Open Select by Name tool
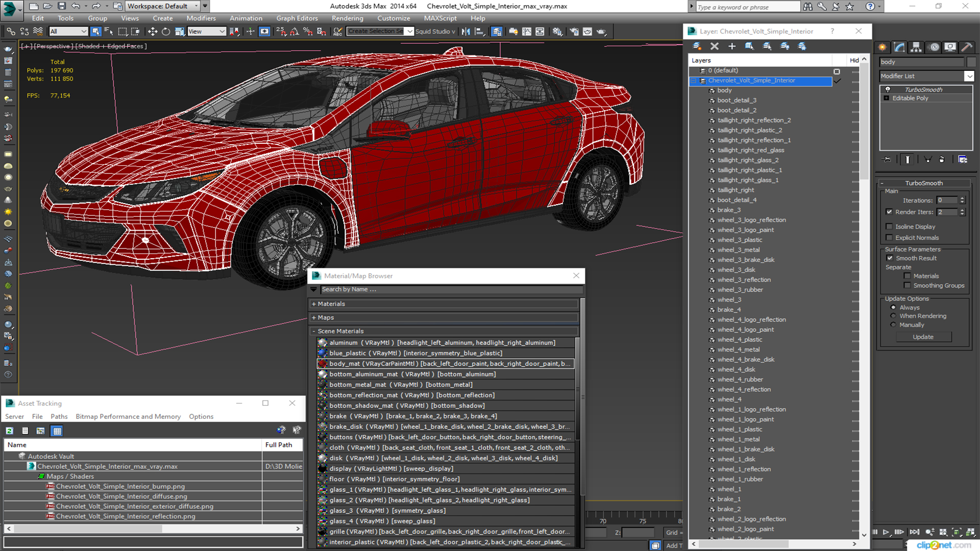 pyautogui.click(x=109, y=32)
